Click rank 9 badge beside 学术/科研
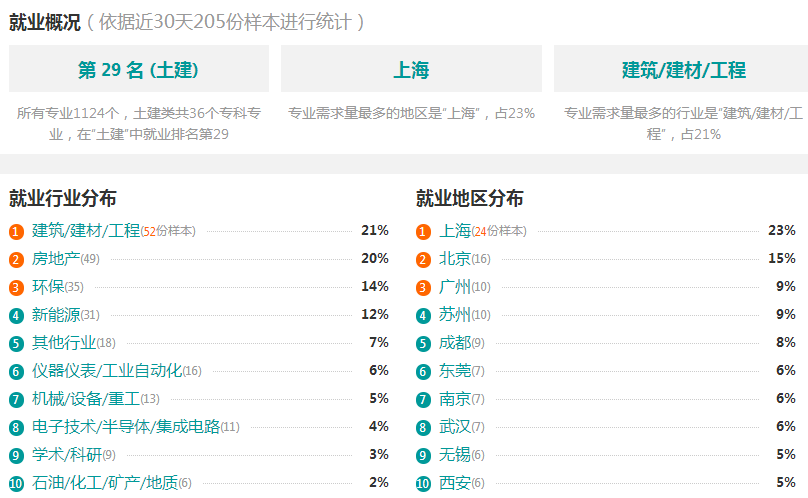808x498 pixels. pos(16,456)
